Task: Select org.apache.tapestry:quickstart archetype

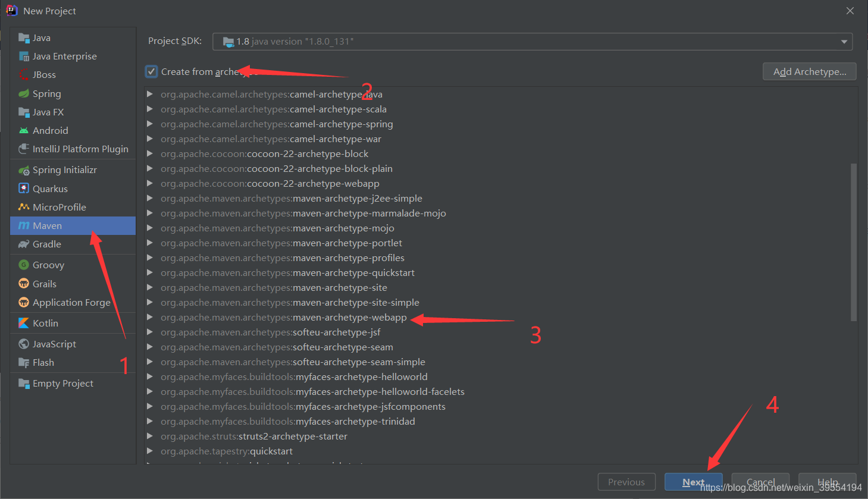Action: click(x=227, y=451)
